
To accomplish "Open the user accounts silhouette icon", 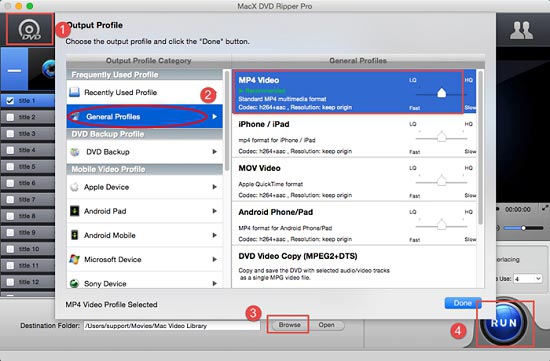I will pyautogui.click(x=521, y=30).
